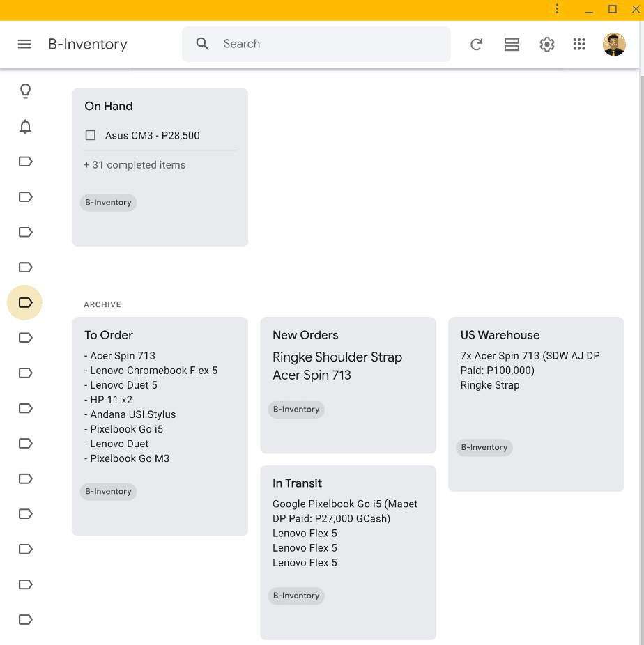The height and width of the screenshot is (645, 644).
Task: Click '- Pixelbook Go M3' line
Action: tap(127, 458)
